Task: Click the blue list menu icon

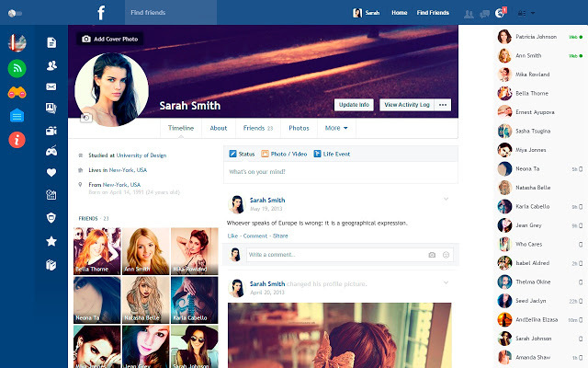Action: (17, 116)
